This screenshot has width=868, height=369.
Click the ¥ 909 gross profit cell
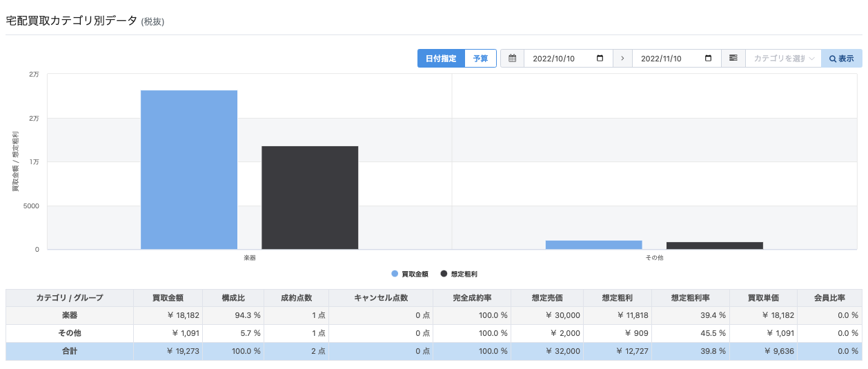[x=618, y=333]
